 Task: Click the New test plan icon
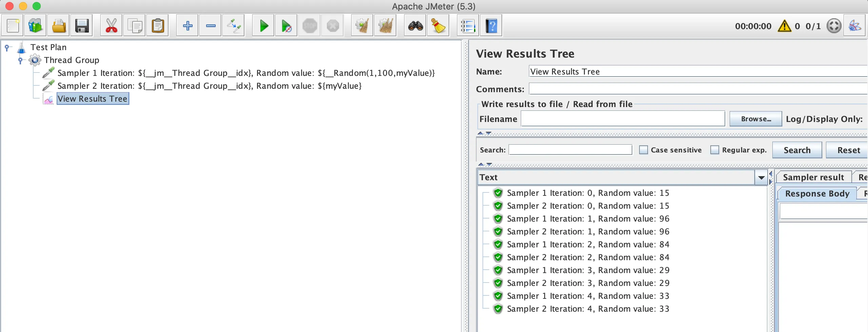[13, 26]
